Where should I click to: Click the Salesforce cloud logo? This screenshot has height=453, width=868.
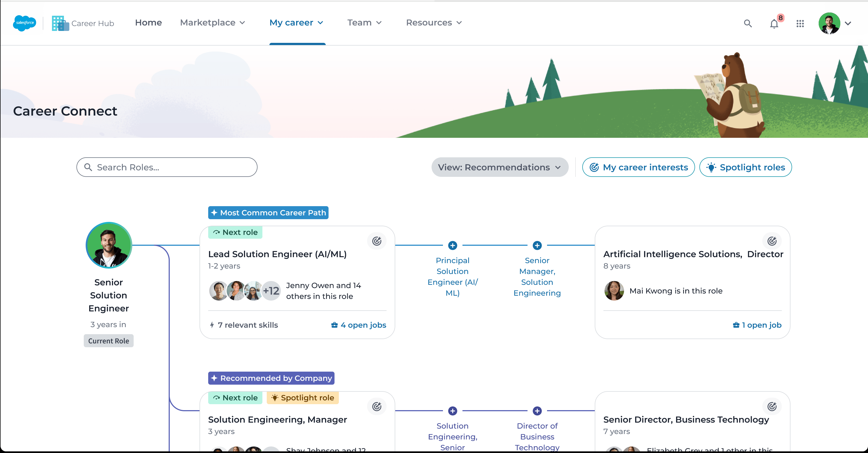point(25,23)
